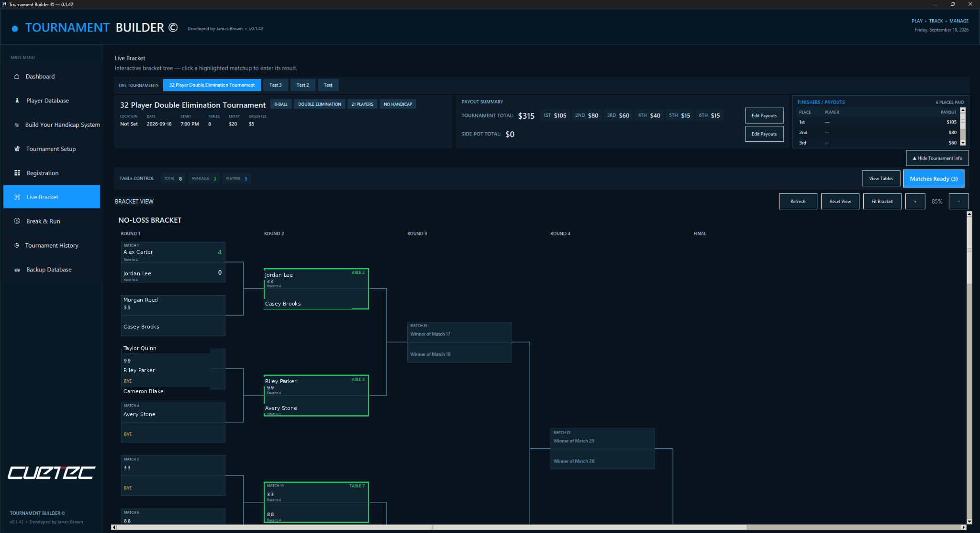Click the PLAYING 5 tables indicator

tap(237, 179)
